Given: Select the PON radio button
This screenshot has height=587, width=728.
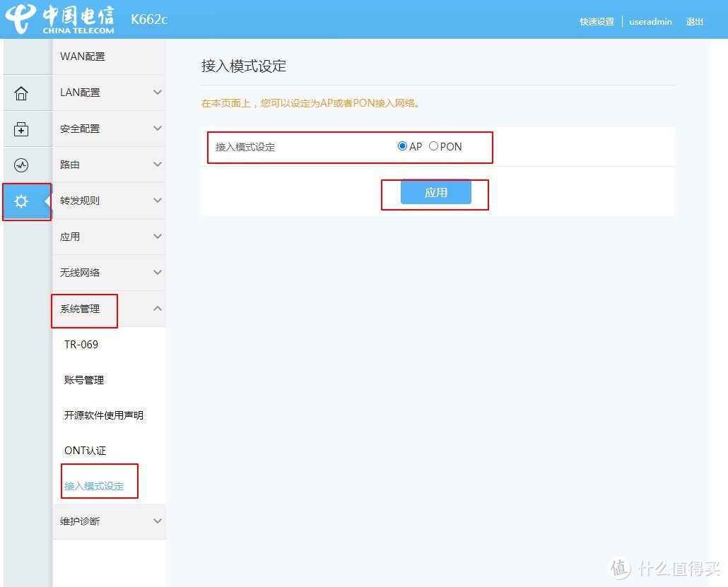Looking at the screenshot, I should point(433,146).
